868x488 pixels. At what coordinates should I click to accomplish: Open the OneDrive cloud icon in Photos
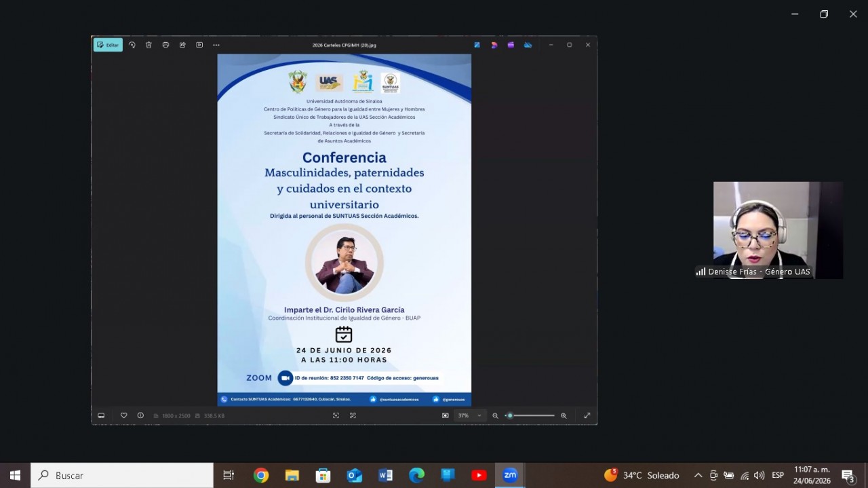(x=528, y=45)
